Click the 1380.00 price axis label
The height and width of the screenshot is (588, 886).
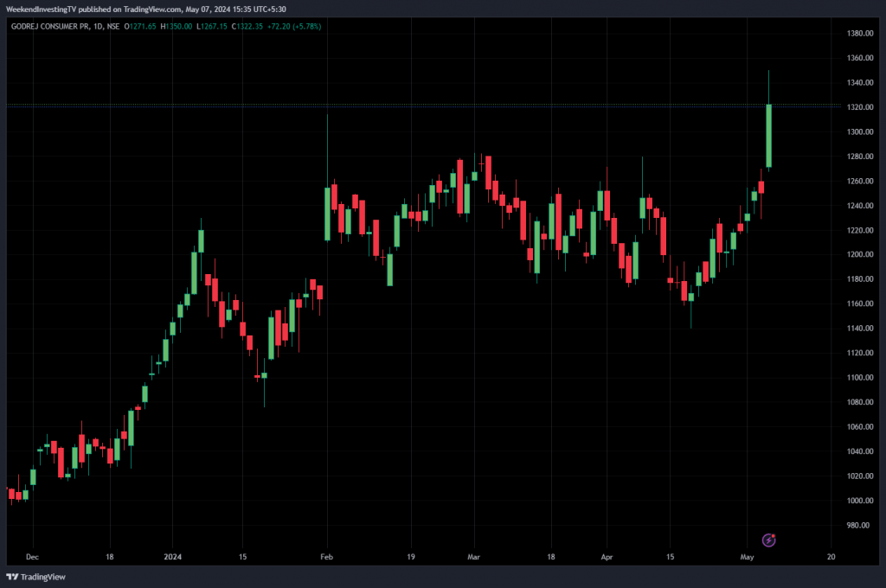pos(860,34)
